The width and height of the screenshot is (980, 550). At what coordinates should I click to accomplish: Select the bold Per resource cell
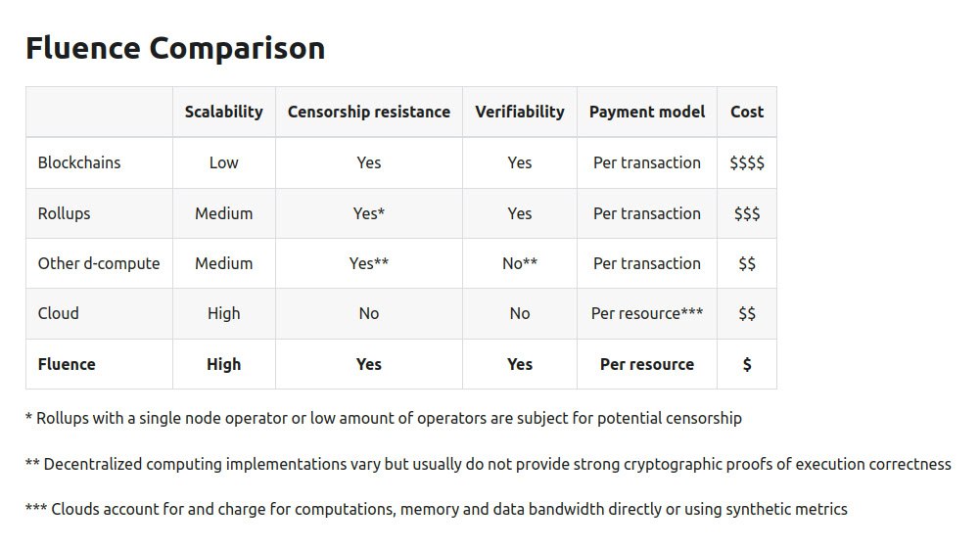click(x=646, y=364)
